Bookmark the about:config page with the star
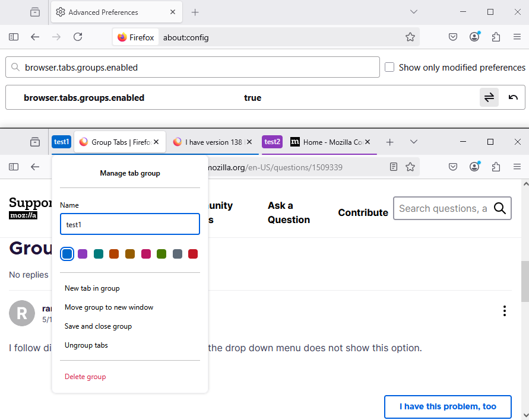The image size is (529, 420). 410,37
